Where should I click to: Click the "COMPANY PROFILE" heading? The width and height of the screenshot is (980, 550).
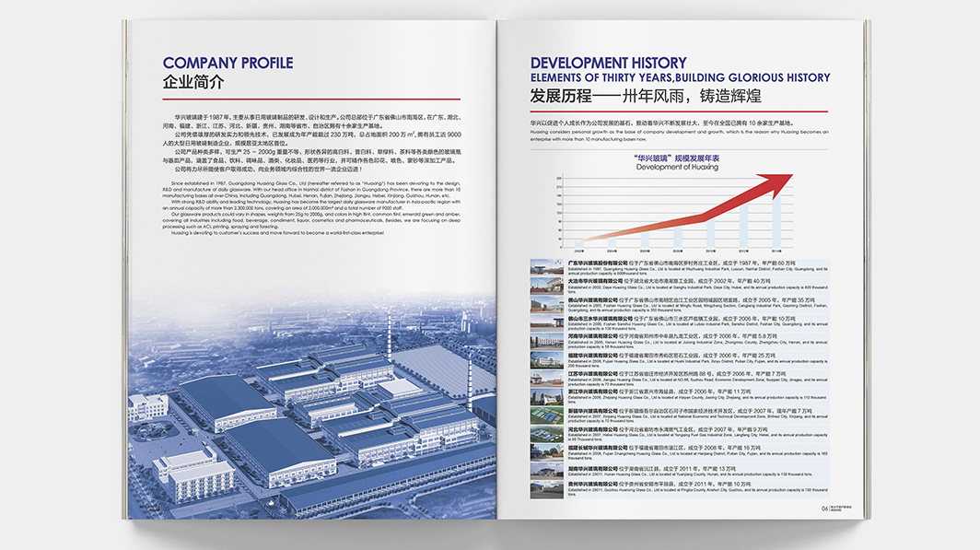[227, 64]
